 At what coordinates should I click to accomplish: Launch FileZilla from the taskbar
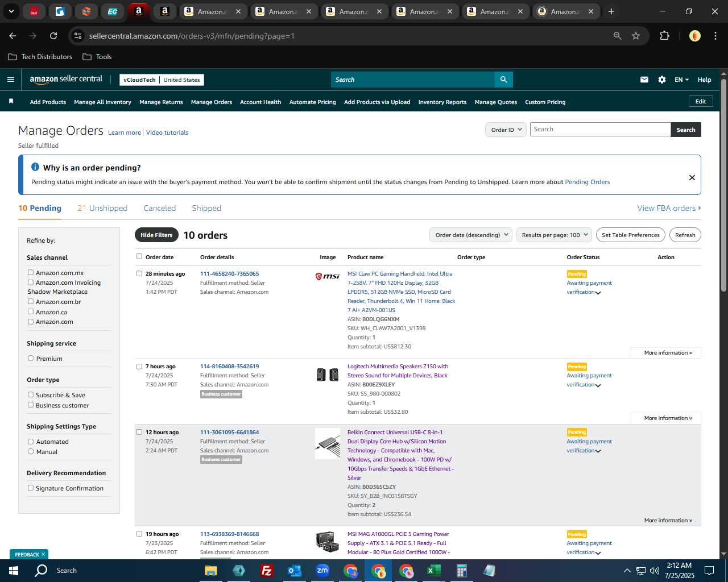pos(266,571)
